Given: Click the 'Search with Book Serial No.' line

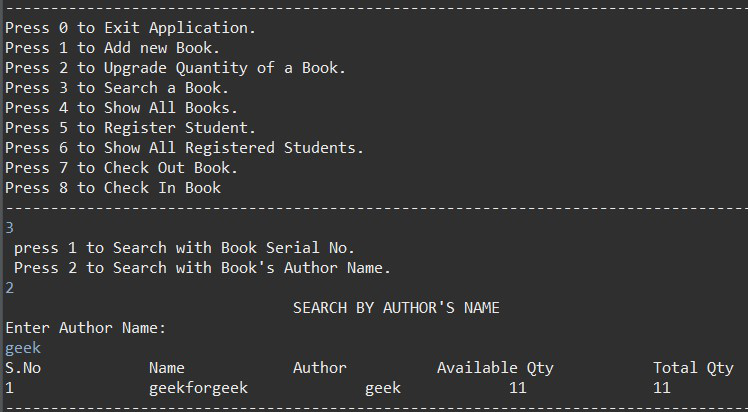Looking at the screenshot, I should [184, 248].
